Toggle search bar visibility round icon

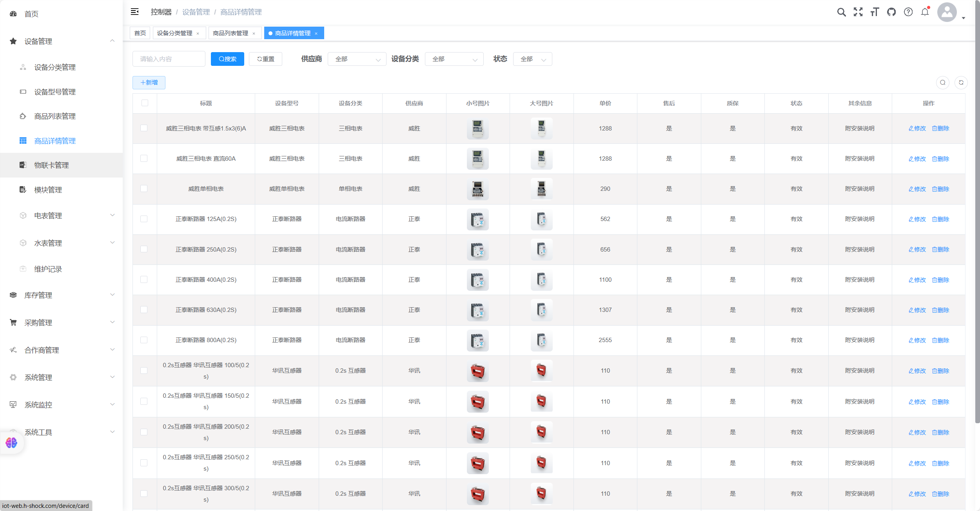tap(942, 83)
